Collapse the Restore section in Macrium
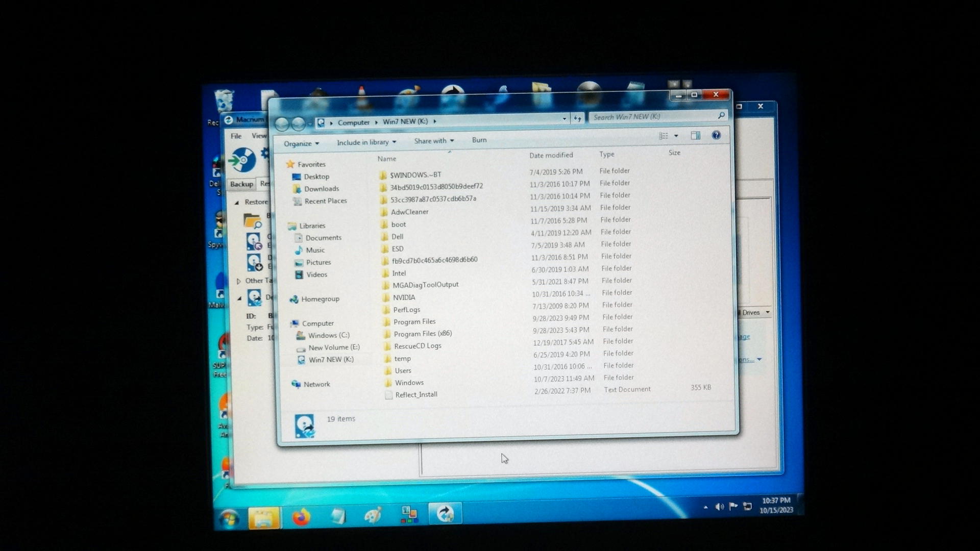Viewport: 980px width, 551px height. coord(237,203)
